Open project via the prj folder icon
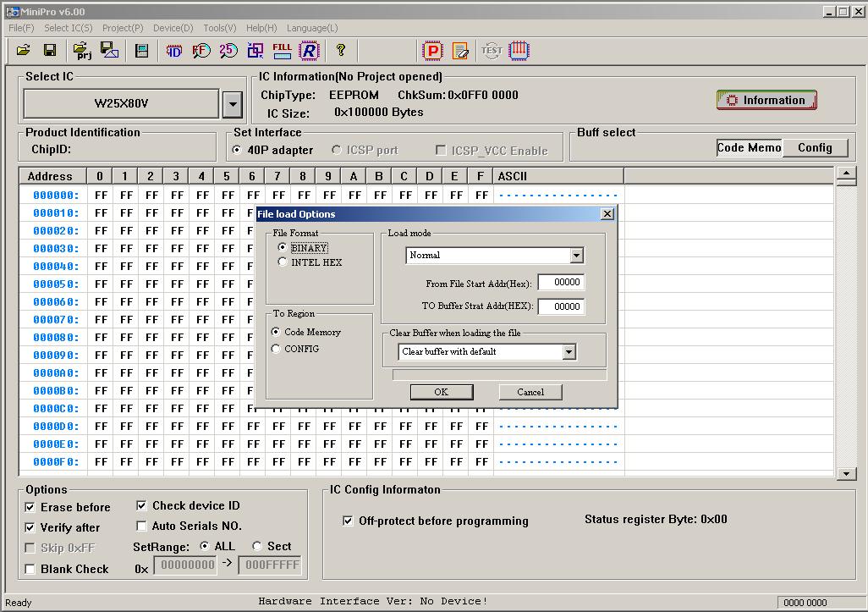The width and height of the screenshot is (868, 612). point(82,51)
